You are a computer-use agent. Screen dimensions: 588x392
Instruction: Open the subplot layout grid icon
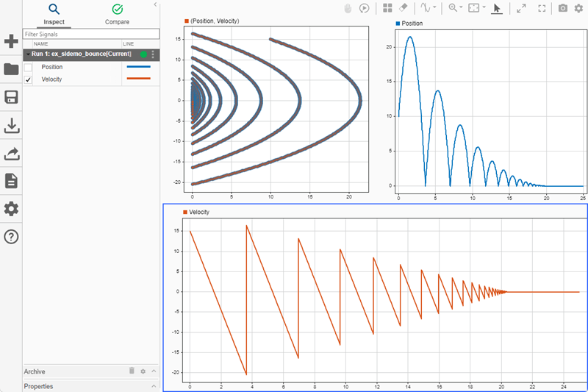coord(387,8)
